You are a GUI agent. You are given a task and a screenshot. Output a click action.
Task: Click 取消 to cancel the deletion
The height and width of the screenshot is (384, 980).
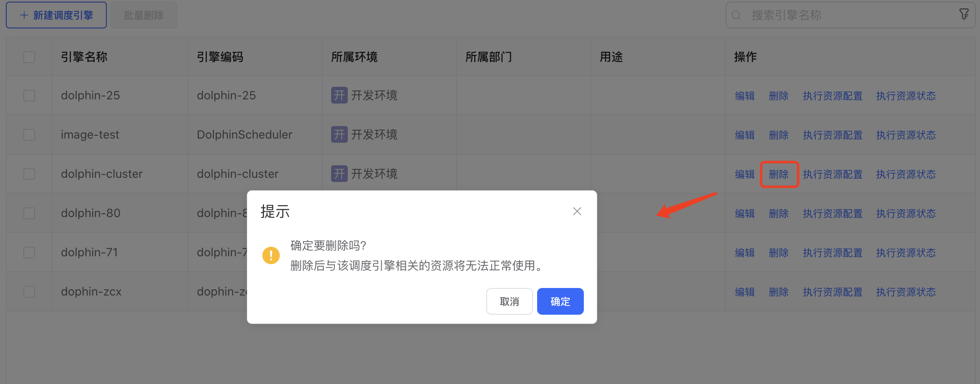[509, 301]
